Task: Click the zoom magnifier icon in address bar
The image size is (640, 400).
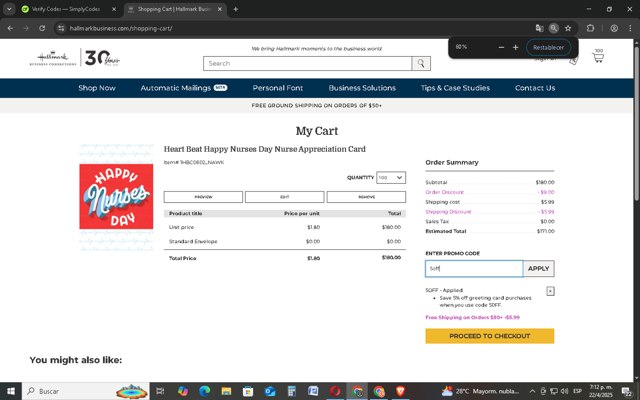Action: click(x=553, y=28)
